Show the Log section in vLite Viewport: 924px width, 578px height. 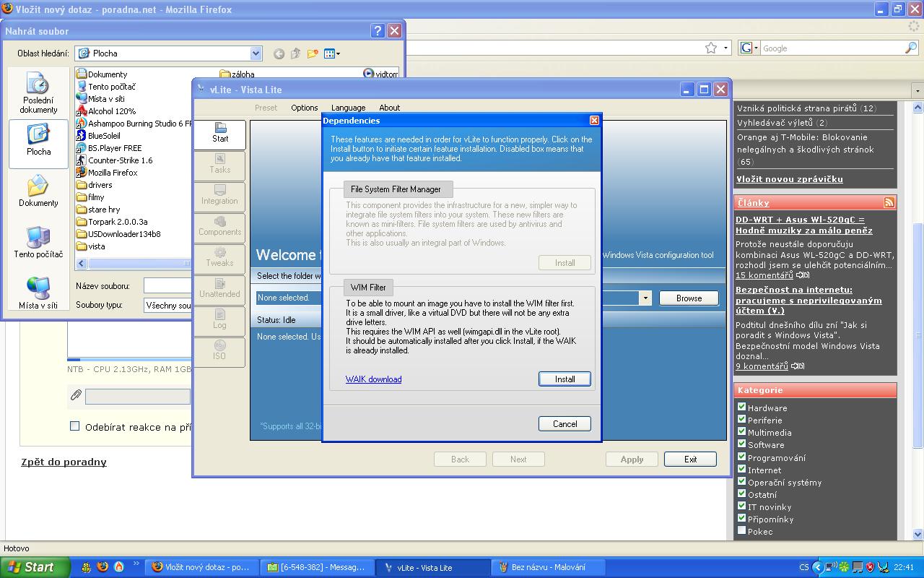tap(219, 321)
